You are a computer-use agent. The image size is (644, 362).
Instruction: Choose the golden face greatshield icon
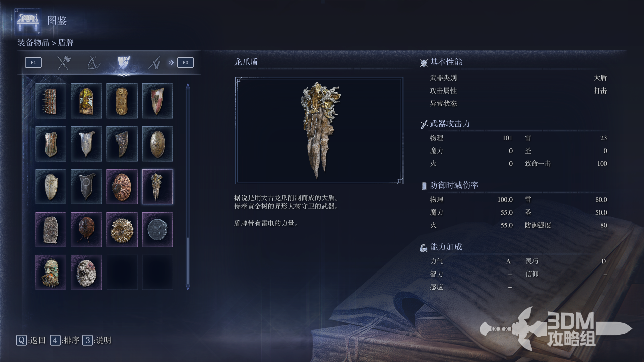pos(86,101)
